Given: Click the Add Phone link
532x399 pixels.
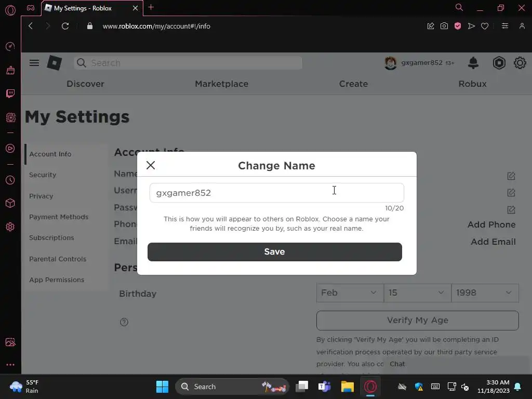Looking at the screenshot, I should coord(491,224).
